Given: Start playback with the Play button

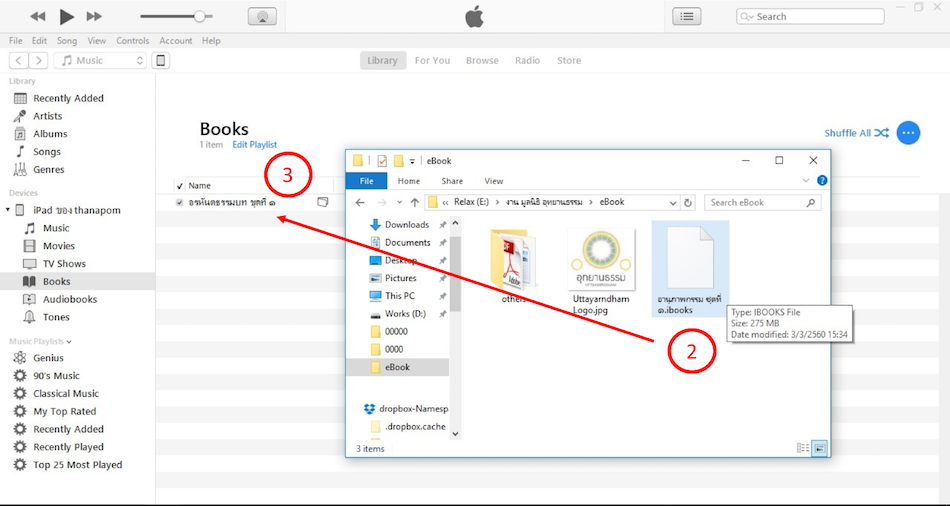Looking at the screenshot, I should pos(66,16).
